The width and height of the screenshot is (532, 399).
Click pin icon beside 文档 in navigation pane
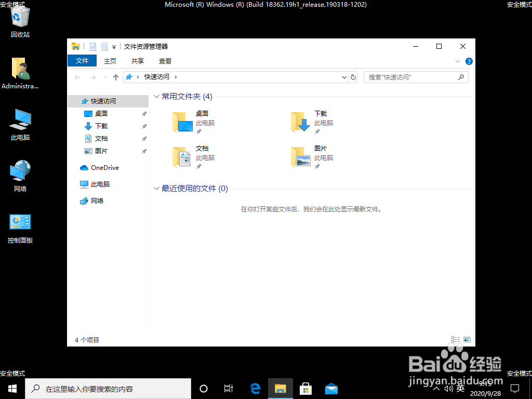(144, 139)
